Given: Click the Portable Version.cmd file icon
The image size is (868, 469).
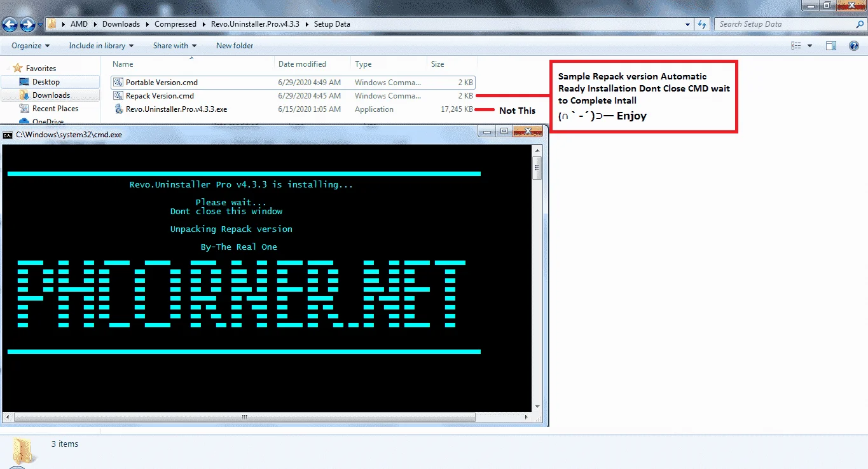Looking at the screenshot, I should pyautogui.click(x=118, y=83).
